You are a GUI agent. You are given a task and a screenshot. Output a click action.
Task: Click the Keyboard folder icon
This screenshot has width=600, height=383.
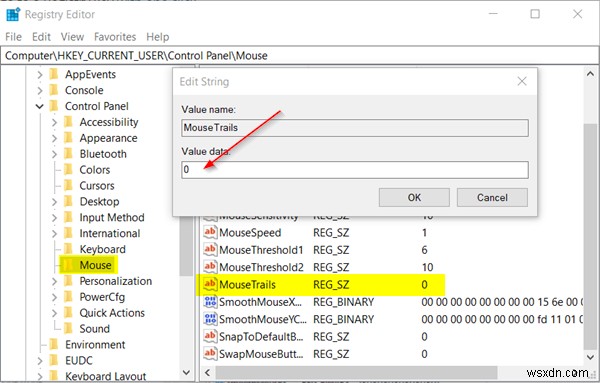click(68, 249)
